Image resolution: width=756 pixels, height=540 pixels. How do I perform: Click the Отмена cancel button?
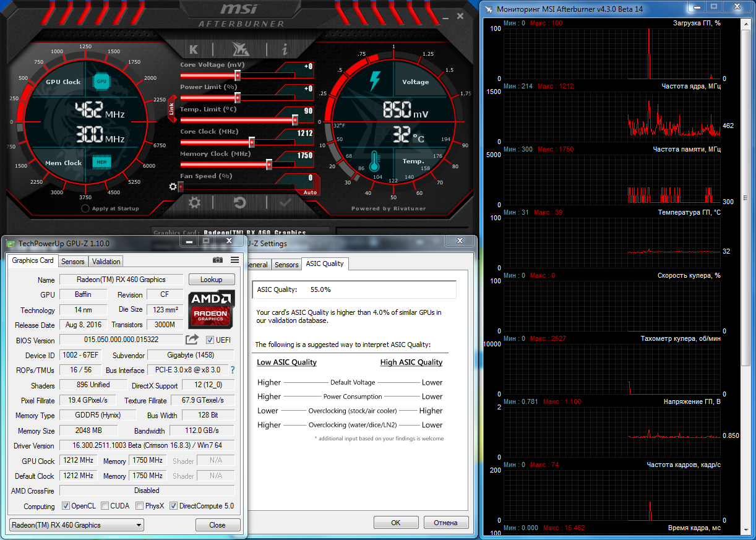(445, 523)
